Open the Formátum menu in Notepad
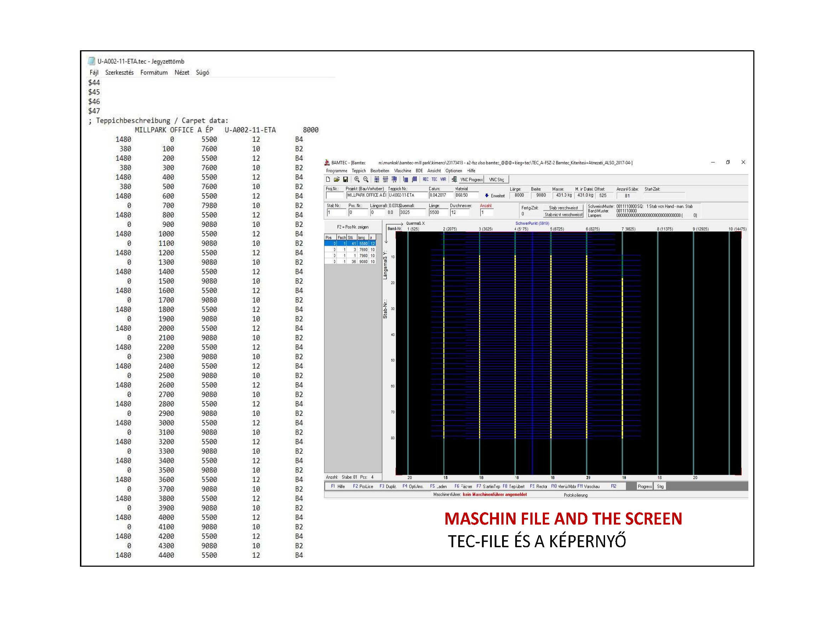The height and width of the screenshot is (629, 840). (x=154, y=73)
